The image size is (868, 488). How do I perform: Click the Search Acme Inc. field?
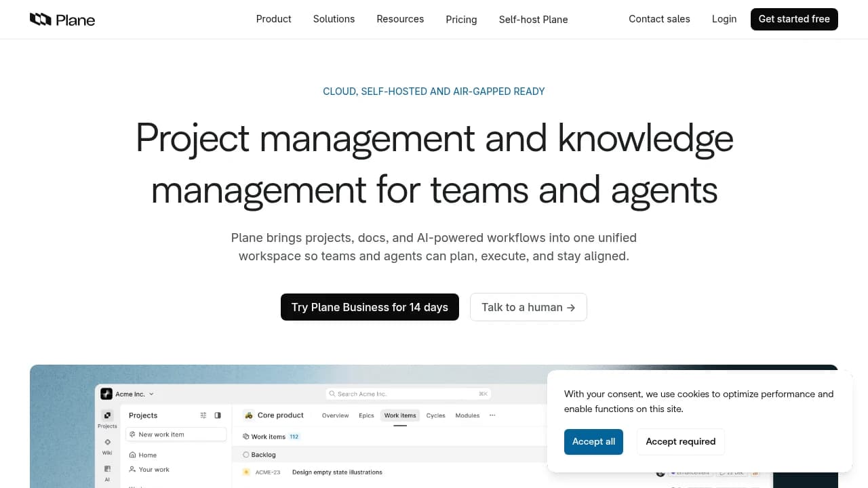pos(408,394)
